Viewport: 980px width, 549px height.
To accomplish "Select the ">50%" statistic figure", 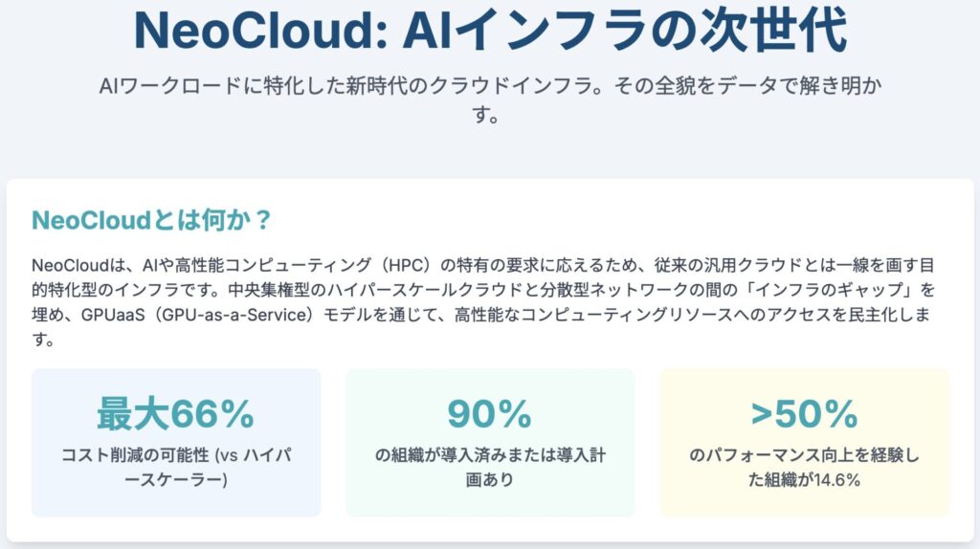I will tap(804, 414).
